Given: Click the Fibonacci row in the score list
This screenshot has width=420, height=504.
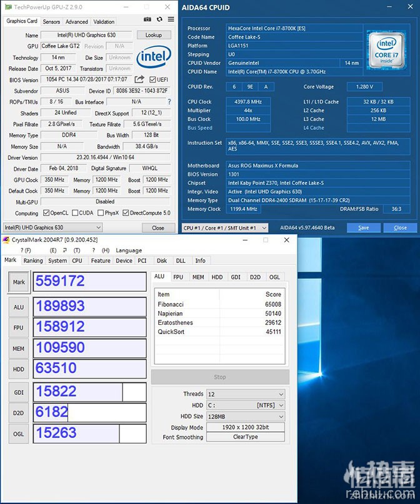Looking at the screenshot, I should click(219, 304).
